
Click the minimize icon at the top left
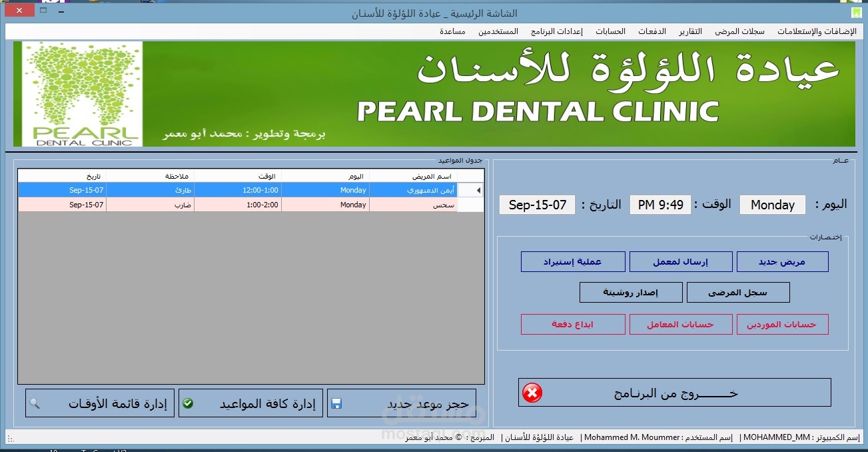coord(61,11)
